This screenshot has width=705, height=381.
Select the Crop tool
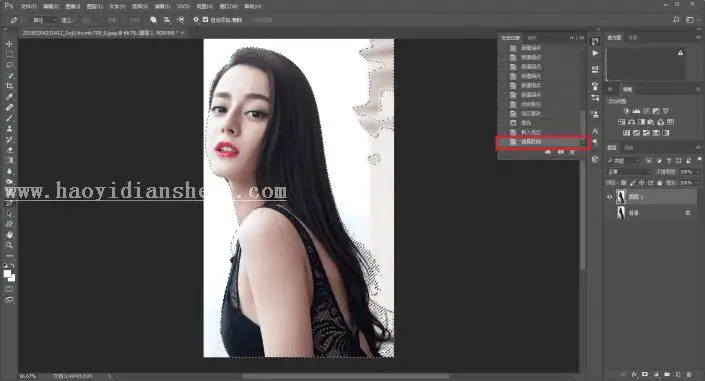(x=9, y=86)
